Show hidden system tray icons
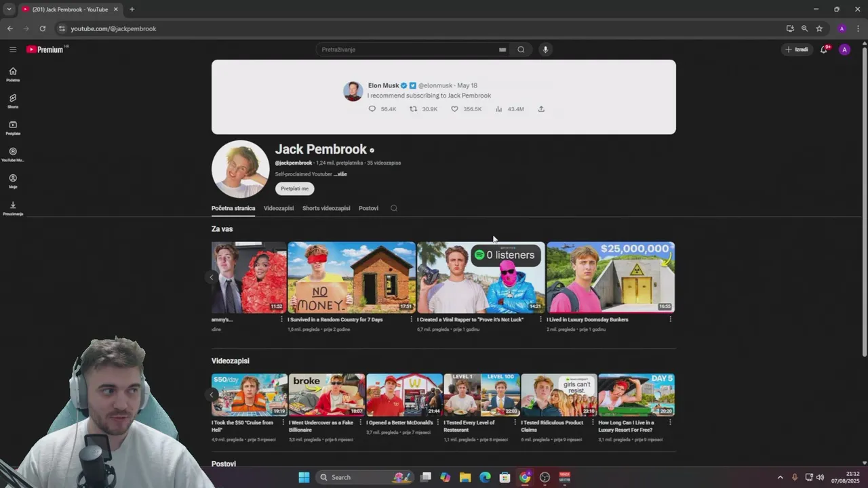 click(x=780, y=477)
